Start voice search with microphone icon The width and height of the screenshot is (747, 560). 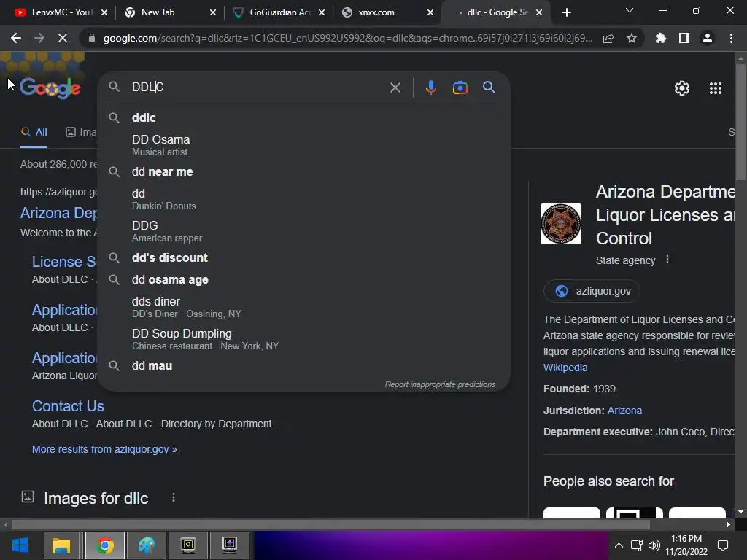430,87
